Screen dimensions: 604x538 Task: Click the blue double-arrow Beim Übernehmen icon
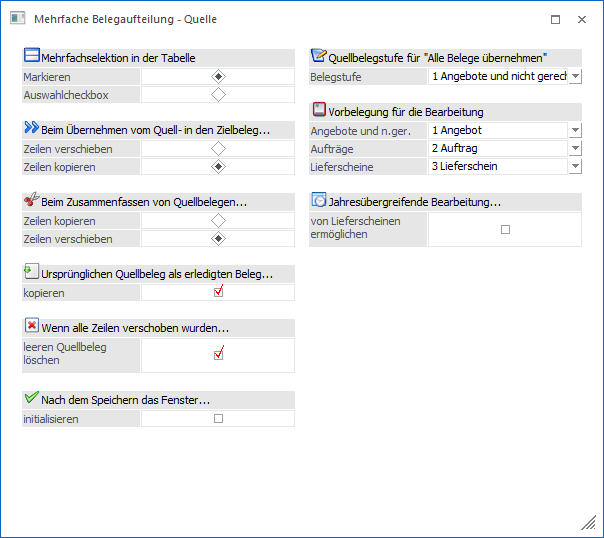(x=31, y=129)
